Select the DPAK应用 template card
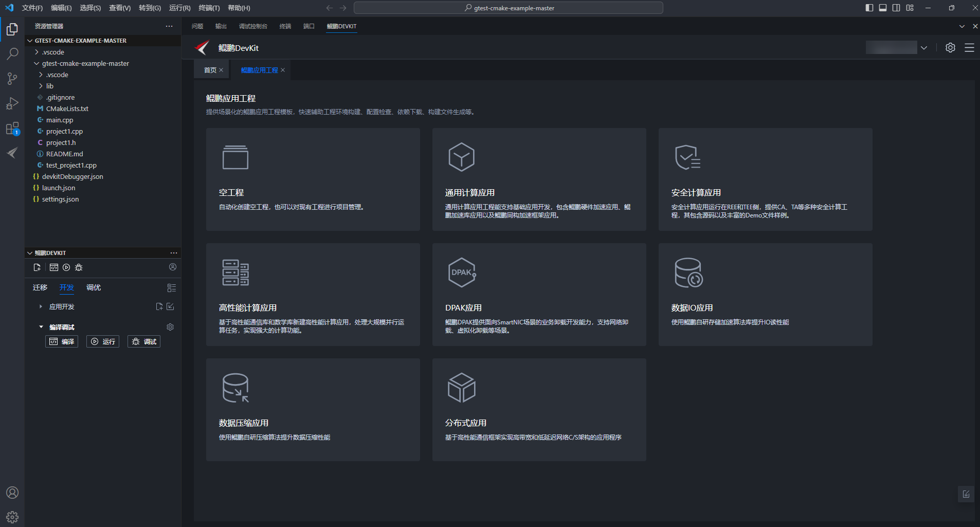This screenshot has width=980, height=527. click(539, 295)
